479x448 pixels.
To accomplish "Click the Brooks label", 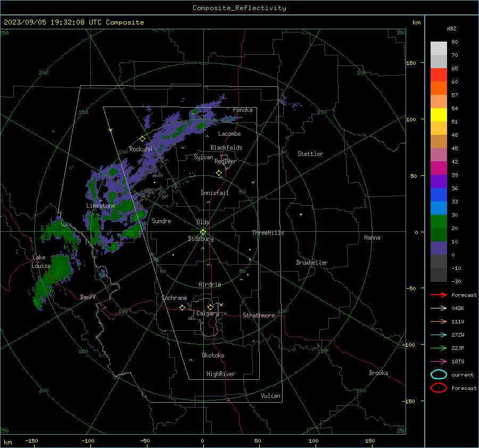I will [x=378, y=373].
